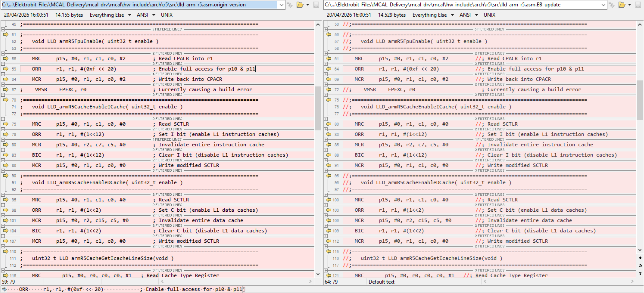
Task: Copy right line 69 MCR to left
Action: coord(329,79)
